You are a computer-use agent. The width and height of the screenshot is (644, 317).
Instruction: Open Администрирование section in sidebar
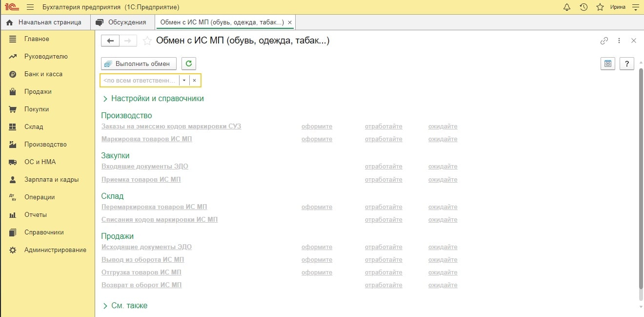click(55, 250)
